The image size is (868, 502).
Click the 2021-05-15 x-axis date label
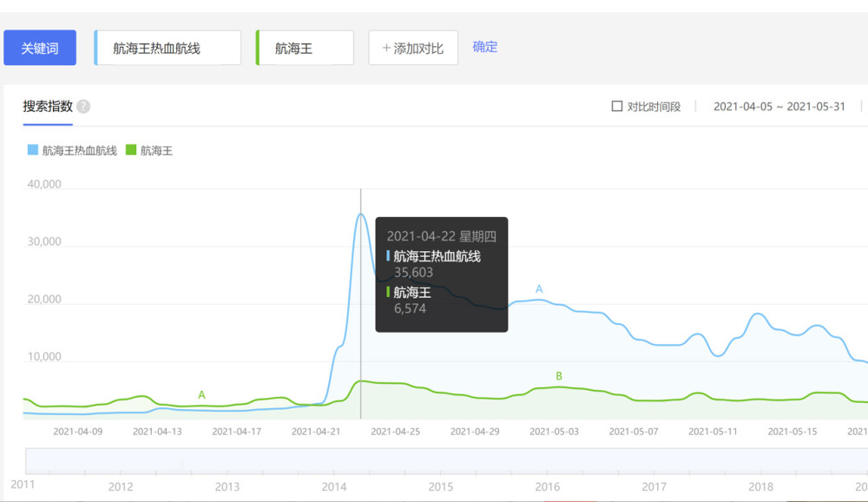coord(792,431)
